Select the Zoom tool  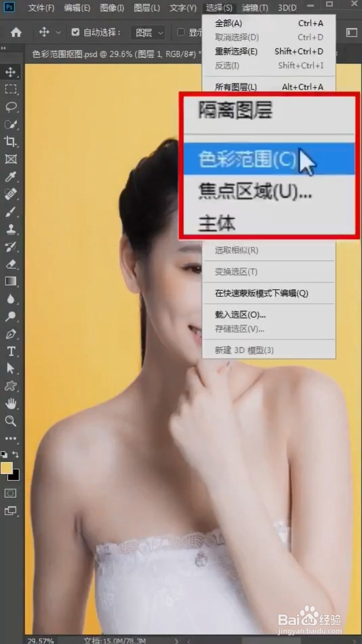pyautogui.click(x=11, y=421)
